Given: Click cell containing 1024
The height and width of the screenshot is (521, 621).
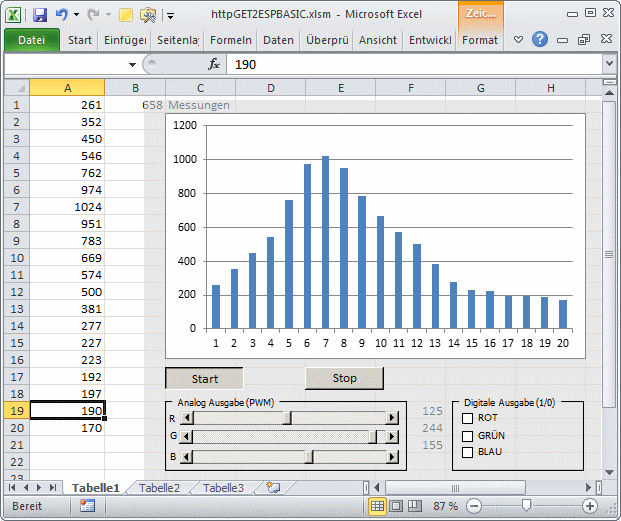Looking at the screenshot, I should point(67,207).
